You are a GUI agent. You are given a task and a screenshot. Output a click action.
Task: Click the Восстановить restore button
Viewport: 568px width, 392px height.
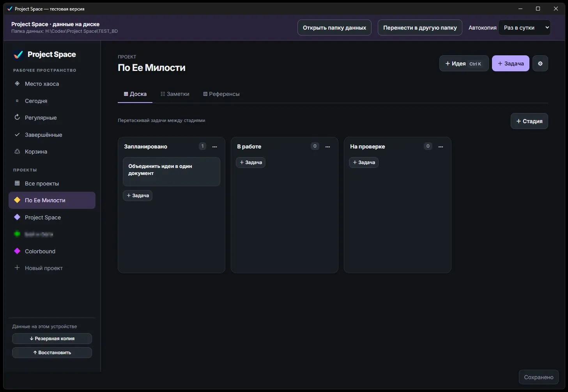pos(52,353)
